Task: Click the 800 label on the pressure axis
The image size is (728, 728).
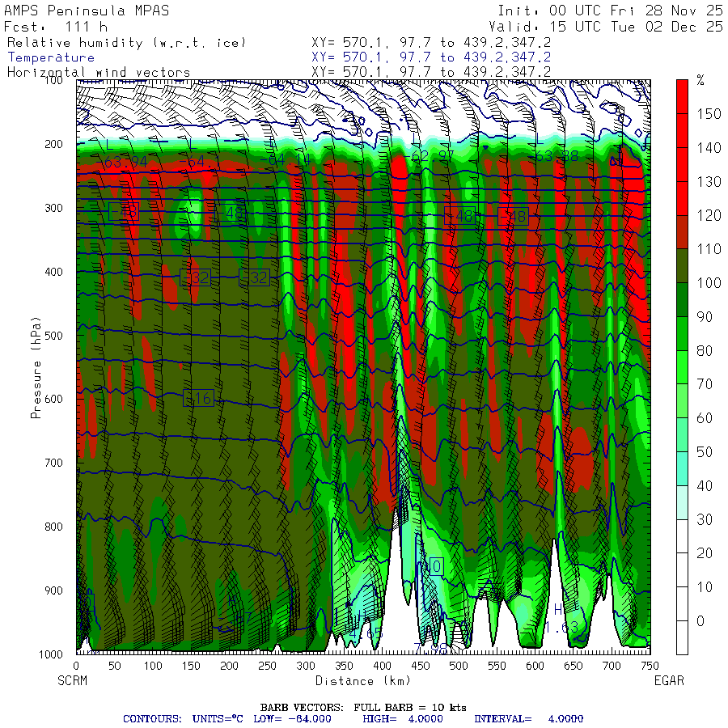Action: pos(54,527)
